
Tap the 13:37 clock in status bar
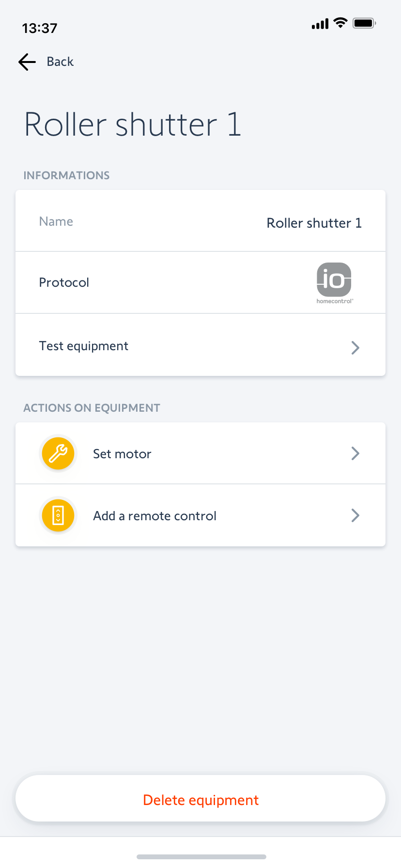40,28
